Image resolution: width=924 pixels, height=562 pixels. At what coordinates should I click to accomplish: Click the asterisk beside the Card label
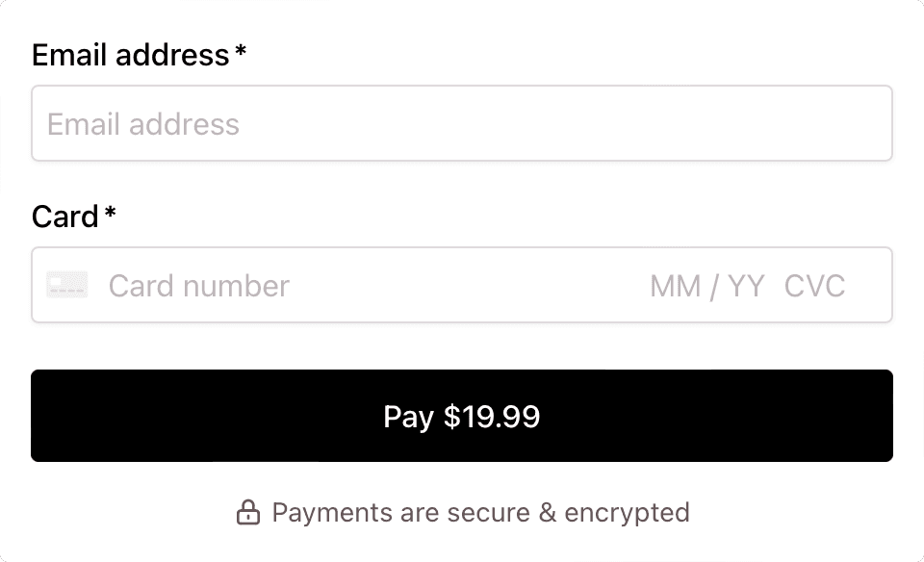click(111, 214)
